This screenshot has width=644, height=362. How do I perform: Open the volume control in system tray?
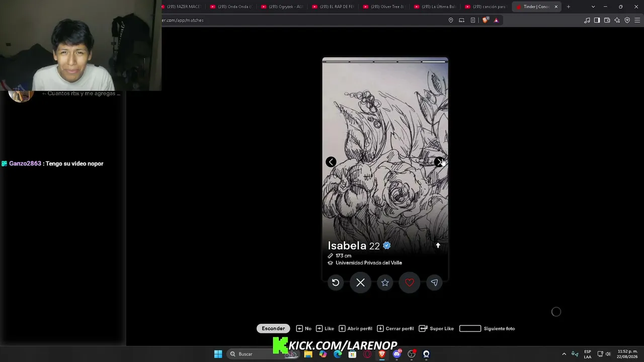[608, 354]
